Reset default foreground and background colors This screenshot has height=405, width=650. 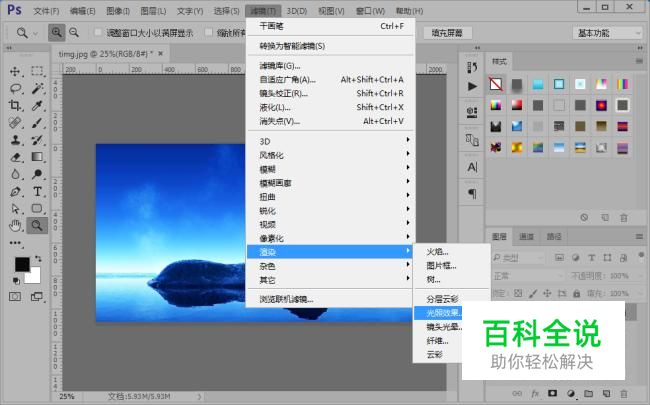[16, 281]
